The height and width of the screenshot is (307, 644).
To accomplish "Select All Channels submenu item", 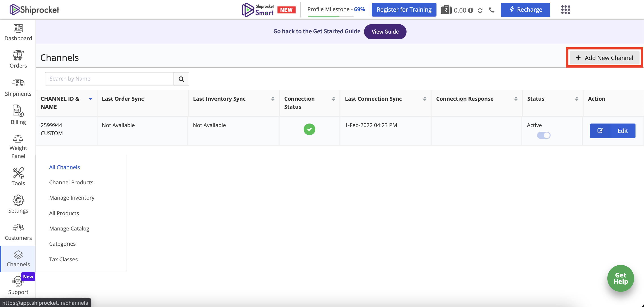I will coord(64,167).
